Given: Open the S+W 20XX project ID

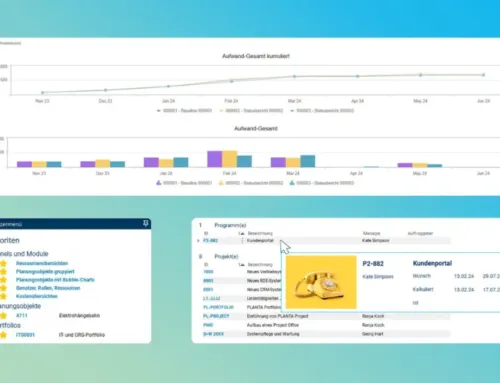Looking at the screenshot, I should coord(213,334).
